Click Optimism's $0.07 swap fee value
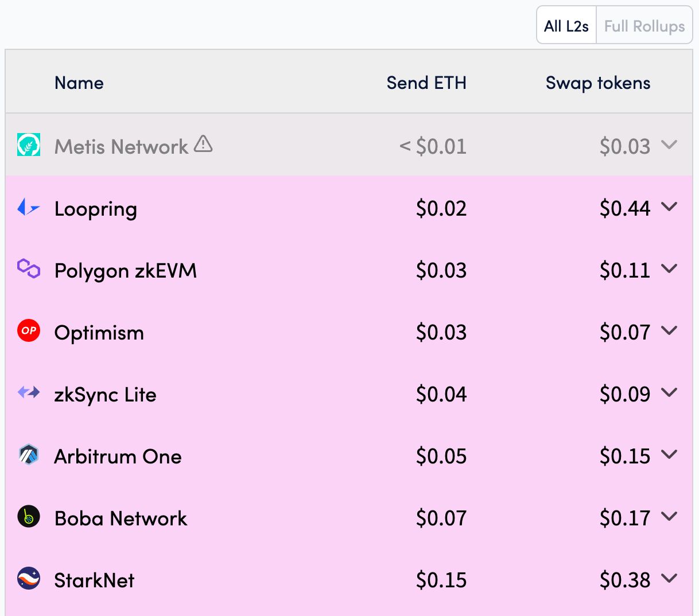 (625, 332)
